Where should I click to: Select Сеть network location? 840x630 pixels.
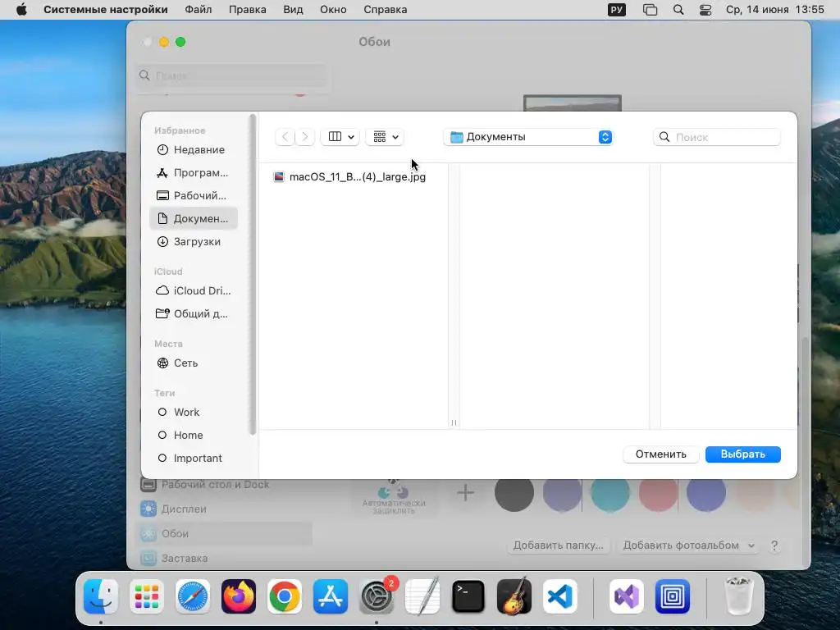coord(194,363)
